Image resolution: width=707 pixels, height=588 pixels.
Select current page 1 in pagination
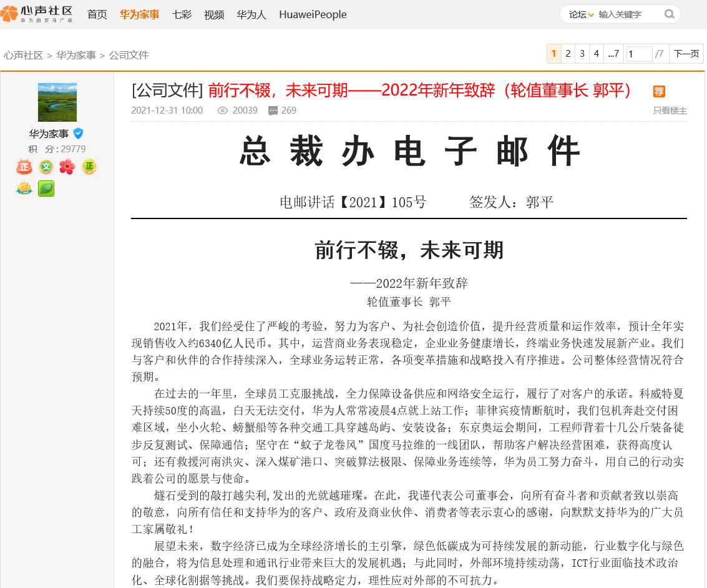[553, 54]
